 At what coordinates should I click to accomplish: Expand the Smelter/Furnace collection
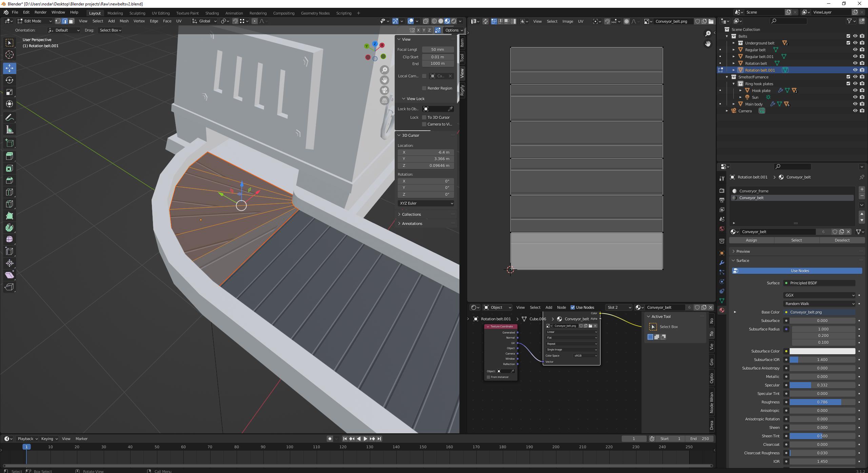[727, 77]
